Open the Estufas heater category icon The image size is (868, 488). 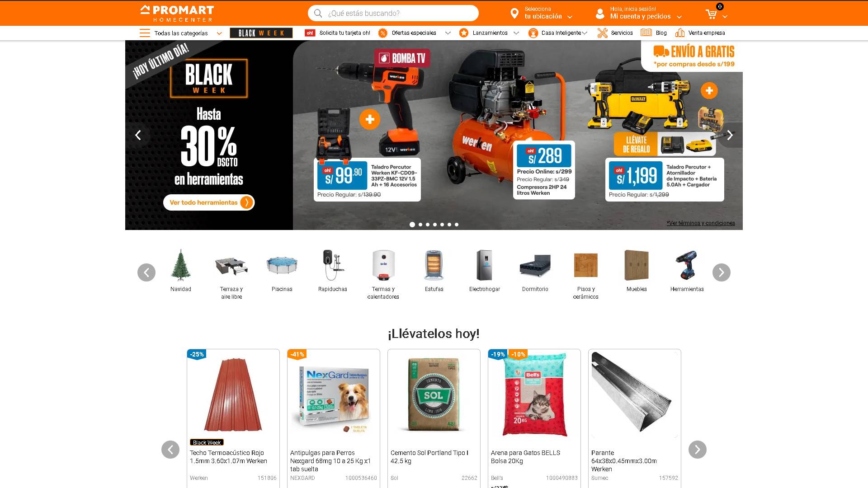pos(434,265)
